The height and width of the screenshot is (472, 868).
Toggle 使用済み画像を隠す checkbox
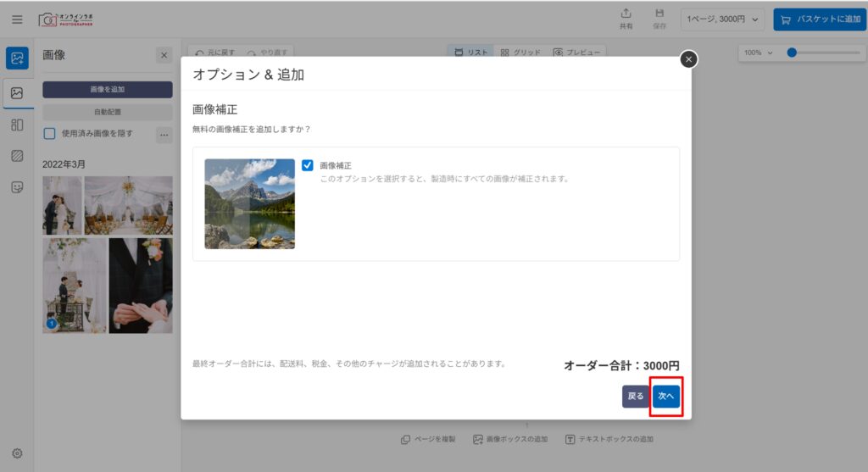(50, 133)
